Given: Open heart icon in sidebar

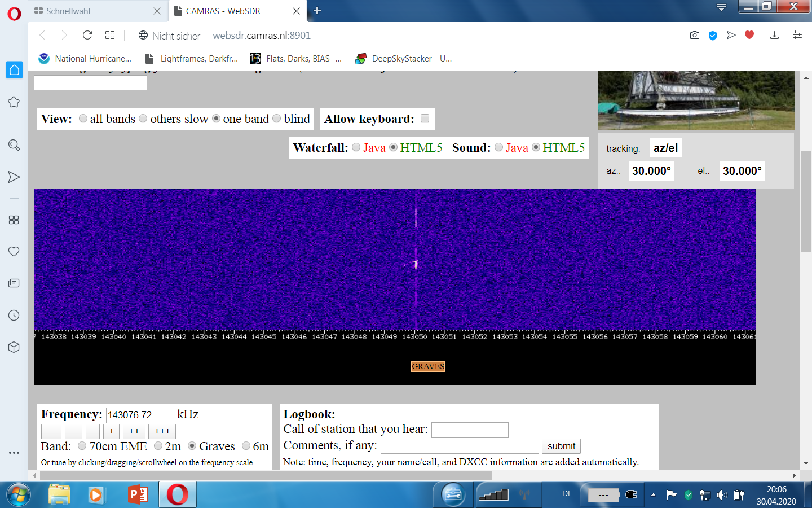Looking at the screenshot, I should (x=14, y=251).
